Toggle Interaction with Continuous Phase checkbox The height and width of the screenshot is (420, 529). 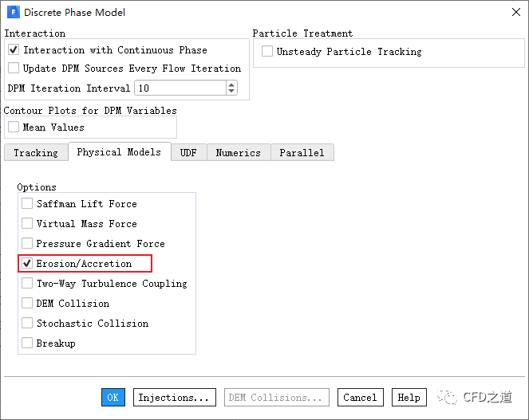pyautogui.click(x=14, y=50)
